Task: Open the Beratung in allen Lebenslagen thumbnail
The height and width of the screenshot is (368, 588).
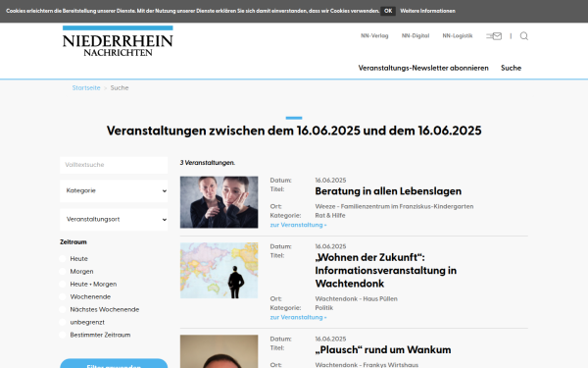Action: pos(219,202)
